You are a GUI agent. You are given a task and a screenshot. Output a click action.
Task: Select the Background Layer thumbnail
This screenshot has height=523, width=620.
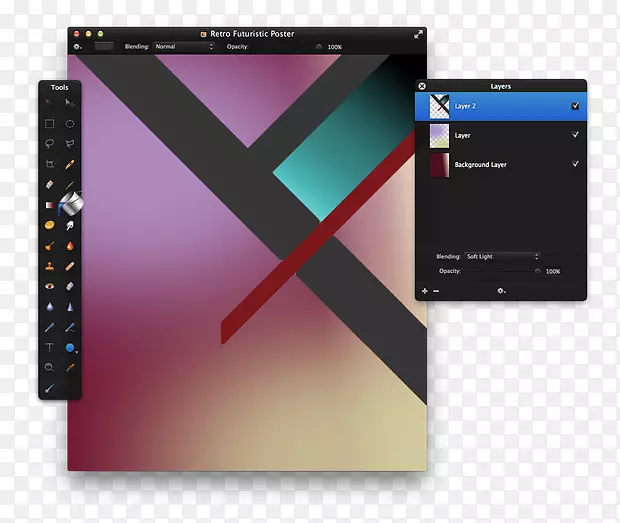pyautogui.click(x=439, y=165)
